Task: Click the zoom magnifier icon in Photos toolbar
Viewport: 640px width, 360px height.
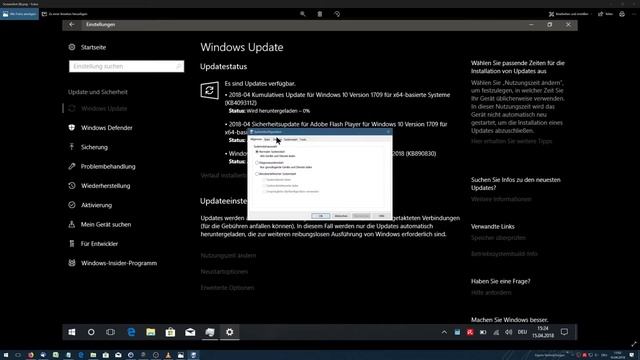Action: pyautogui.click(x=302, y=14)
